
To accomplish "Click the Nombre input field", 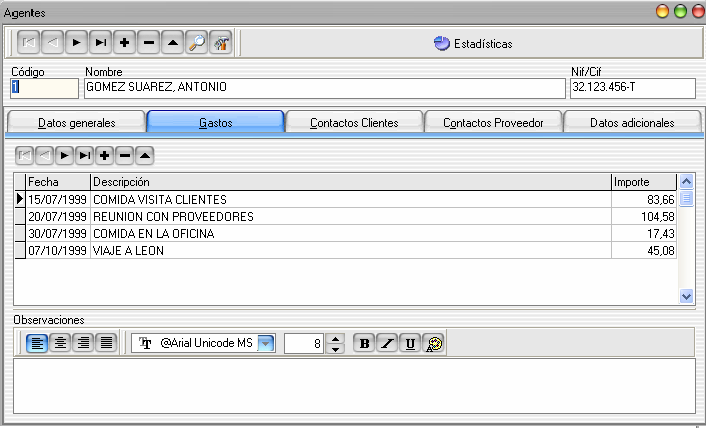I will click(324, 88).
